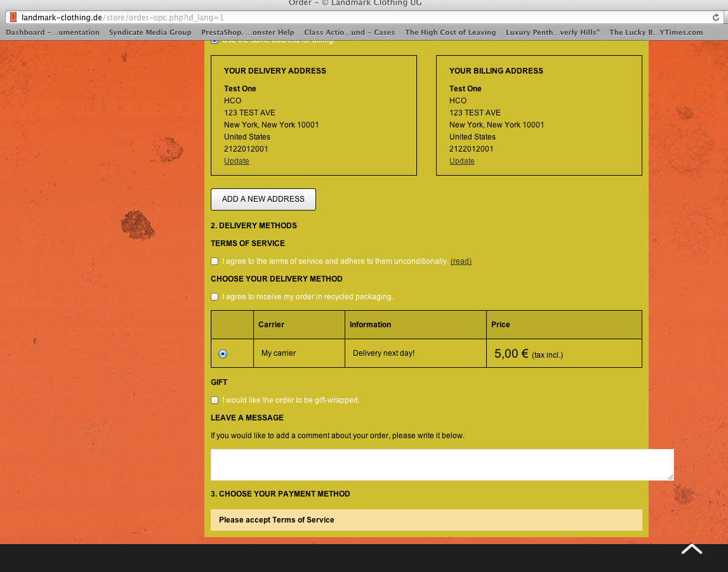Click 'Please accept Terms of Service' notice
Screen dimensions: 728x572
coord(427,520)
